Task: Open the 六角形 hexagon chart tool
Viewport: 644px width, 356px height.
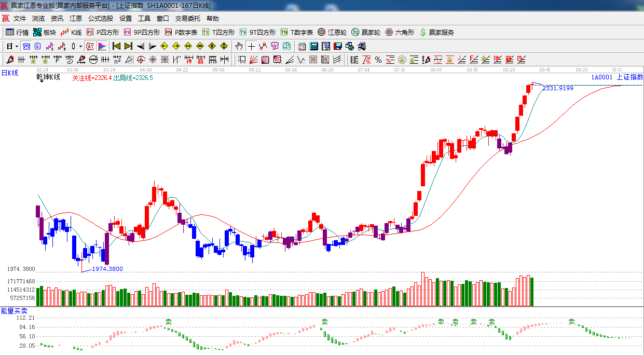Action: [x=400, y=32]
